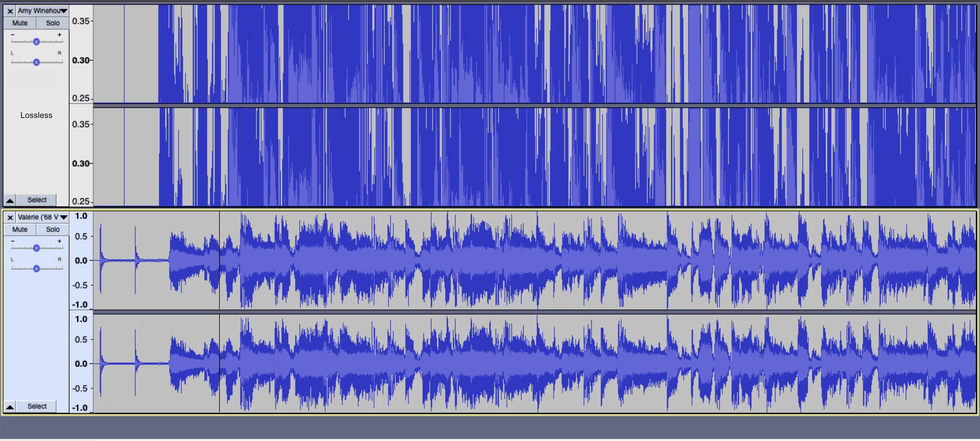Click the pan slider on the Valerie track

click(x=36, y=269)
